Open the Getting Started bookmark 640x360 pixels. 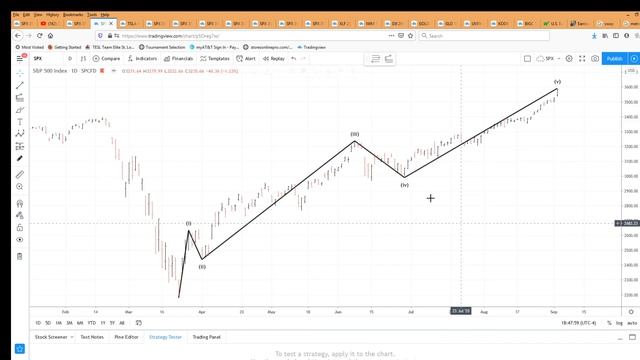click(x=64, y=47)
